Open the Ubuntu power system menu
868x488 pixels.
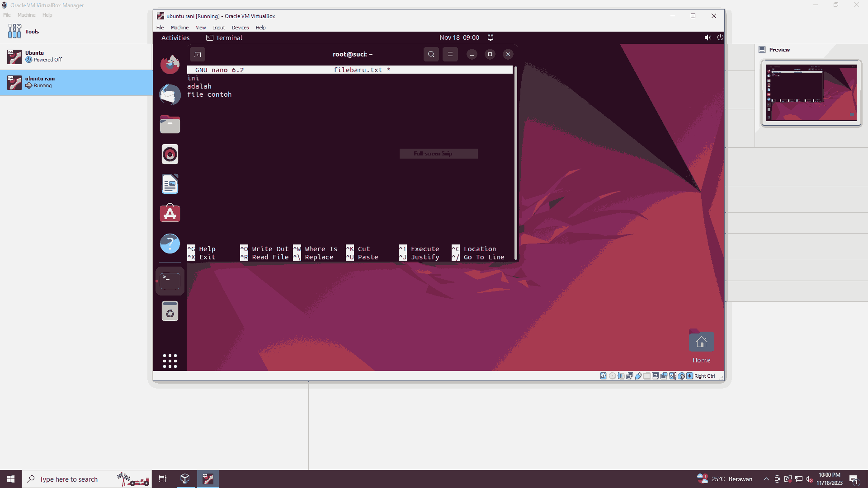[x=720, y=38]
